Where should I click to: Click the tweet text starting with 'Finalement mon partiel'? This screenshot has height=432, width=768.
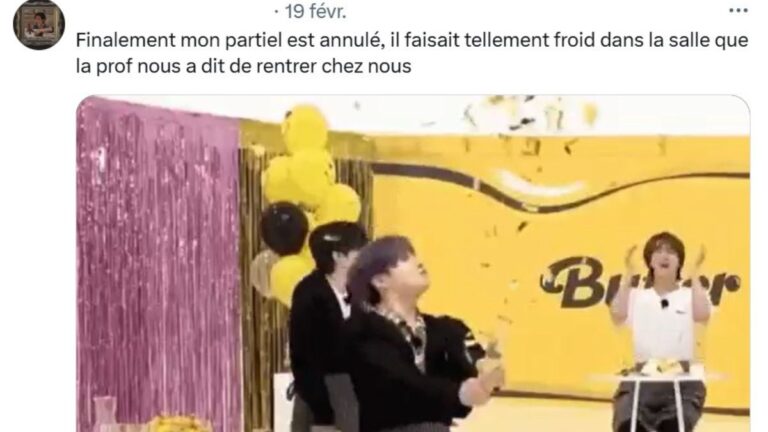point(412,53)
